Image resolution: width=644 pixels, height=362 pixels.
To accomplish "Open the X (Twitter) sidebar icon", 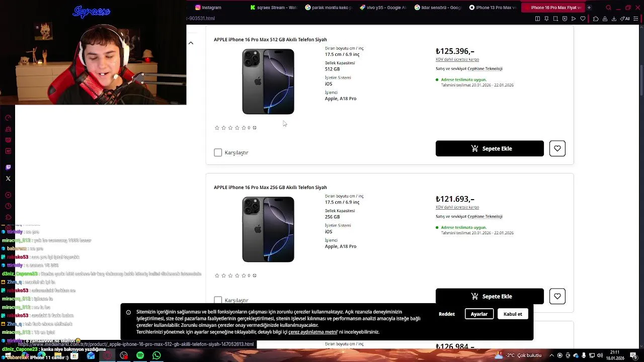I will click(8, 178).
